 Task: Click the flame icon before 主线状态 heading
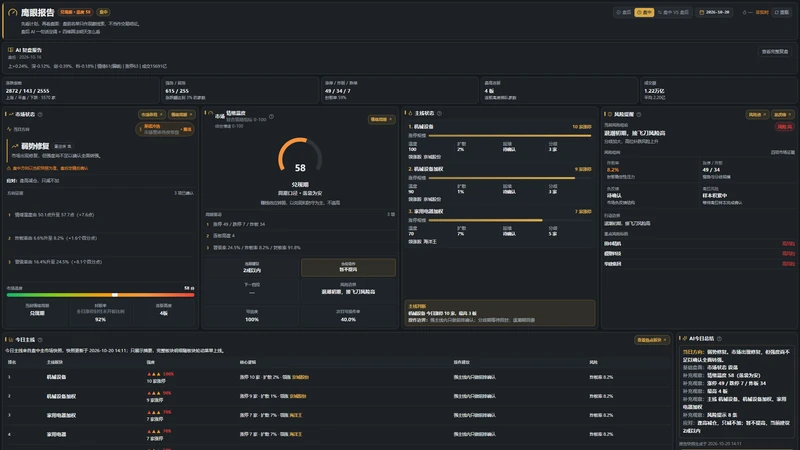pyautogui.click(x=410, y=113)
